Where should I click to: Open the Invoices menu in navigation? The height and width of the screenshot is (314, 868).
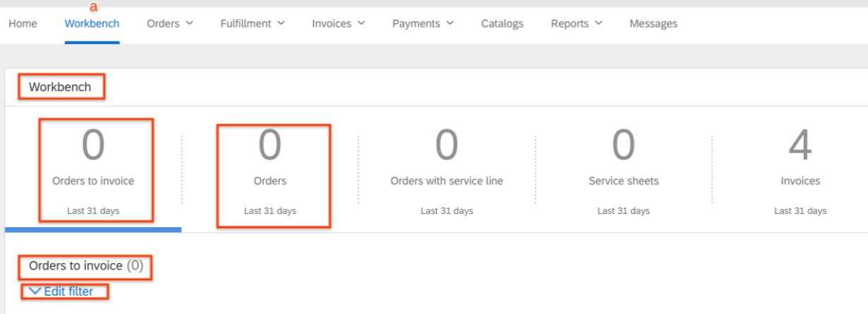click(x=339, y=23)
